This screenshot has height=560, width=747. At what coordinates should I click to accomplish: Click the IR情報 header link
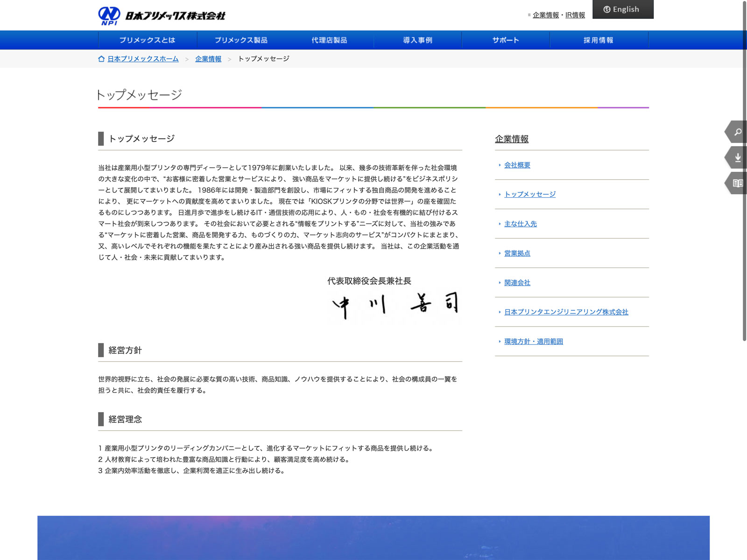(575, 15)
